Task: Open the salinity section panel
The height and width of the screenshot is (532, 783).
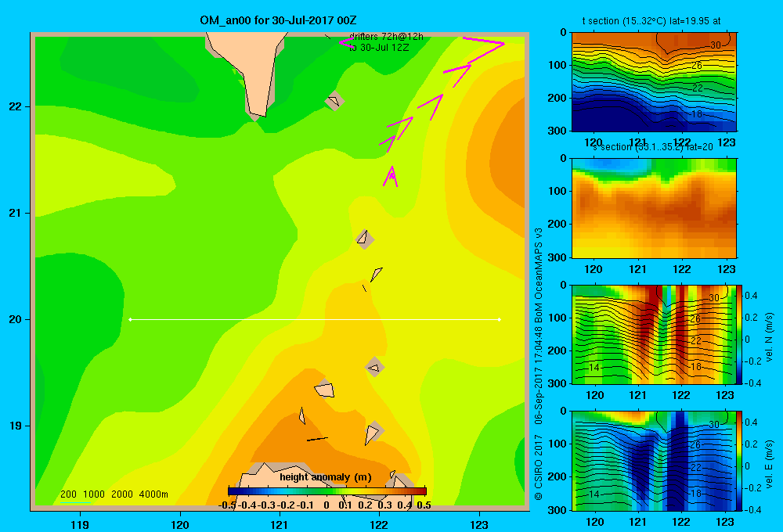Action: click(654, 208)
